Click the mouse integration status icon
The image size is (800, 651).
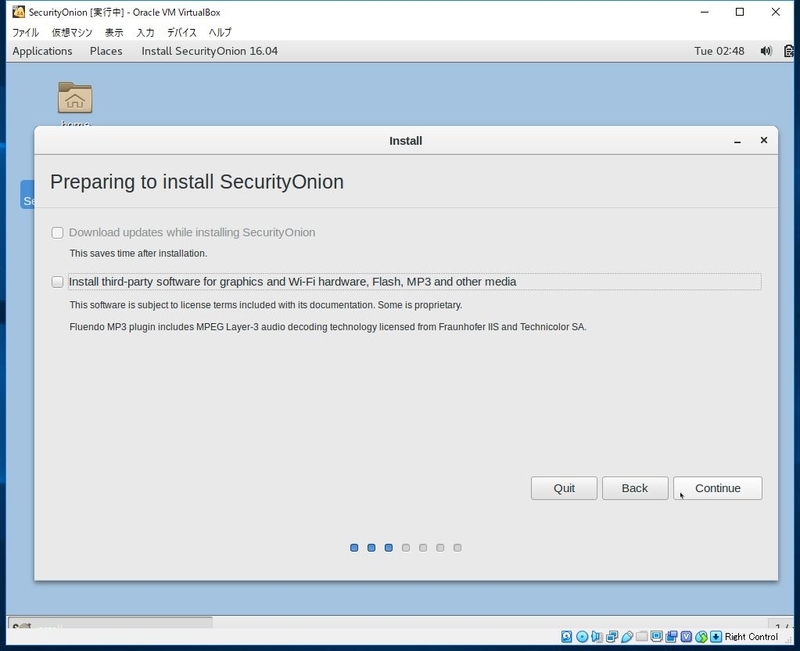(702, 637)
